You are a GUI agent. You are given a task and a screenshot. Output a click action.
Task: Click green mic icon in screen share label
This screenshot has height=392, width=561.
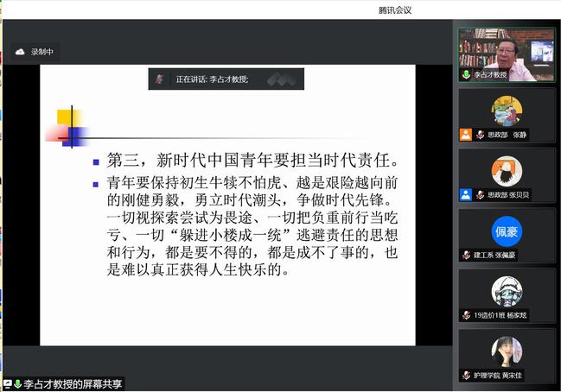[17, 384]
